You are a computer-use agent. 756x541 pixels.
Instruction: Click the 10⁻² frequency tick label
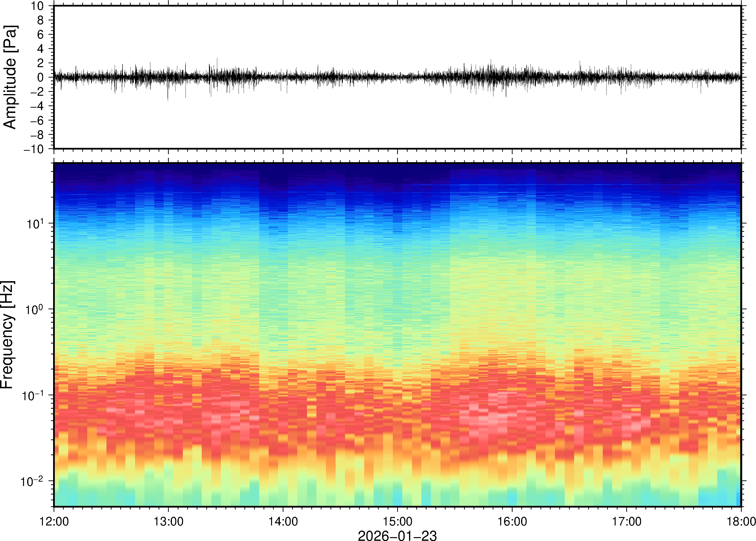[x=32, y=481]
